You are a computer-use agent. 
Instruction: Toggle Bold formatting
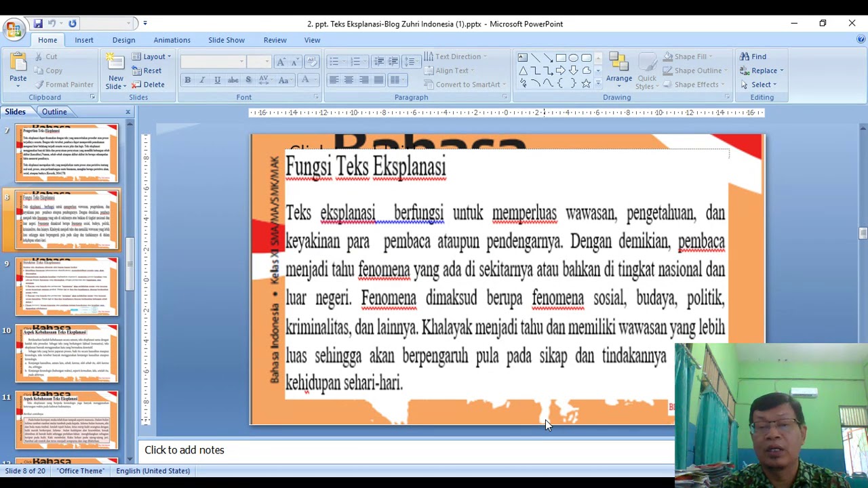[187, 80]
